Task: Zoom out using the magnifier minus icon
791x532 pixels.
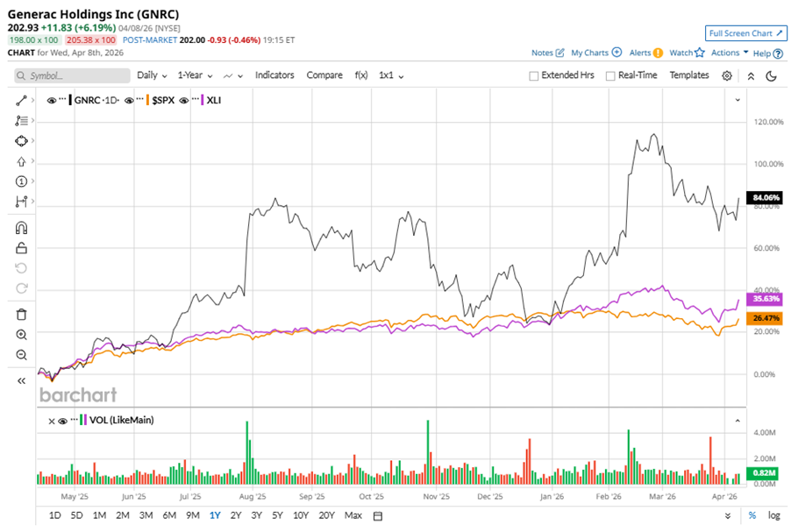Action: pyautogui.click(x=21, y=355)
